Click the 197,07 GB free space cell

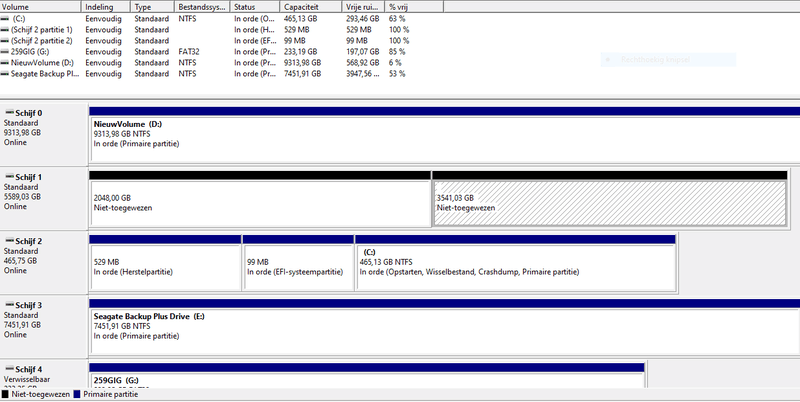coord(363,52)
